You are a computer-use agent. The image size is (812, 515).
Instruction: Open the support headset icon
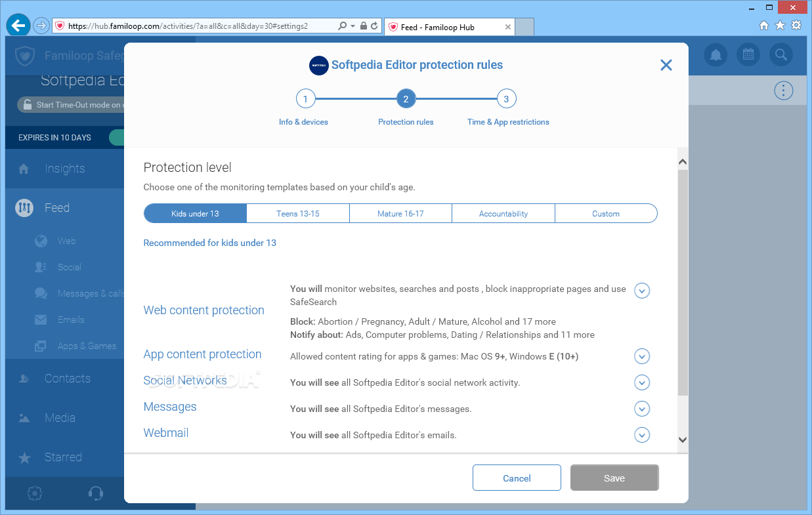click(95, 493)
